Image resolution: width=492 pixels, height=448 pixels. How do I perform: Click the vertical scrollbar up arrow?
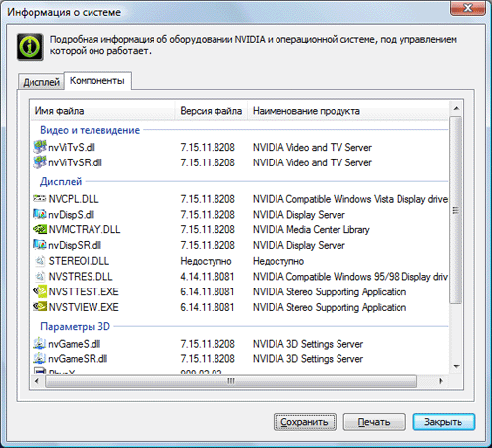[456, 108]
